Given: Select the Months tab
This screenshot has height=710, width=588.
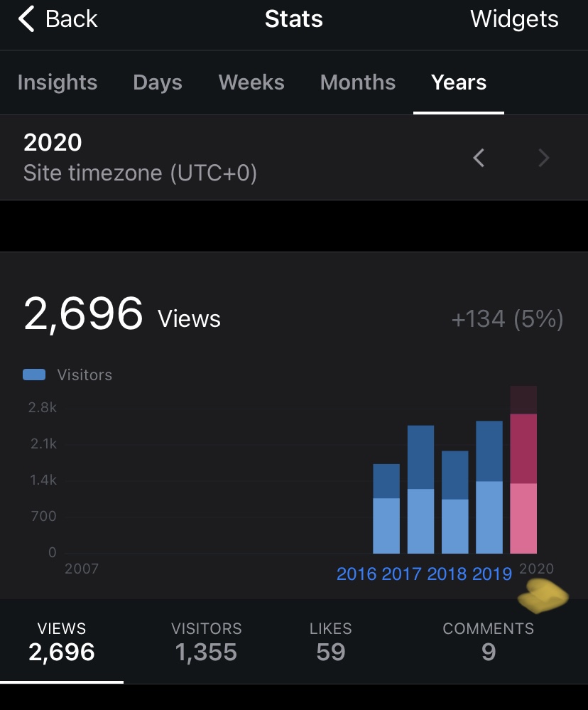Looking at the screenshot, I should pos(357,82).
